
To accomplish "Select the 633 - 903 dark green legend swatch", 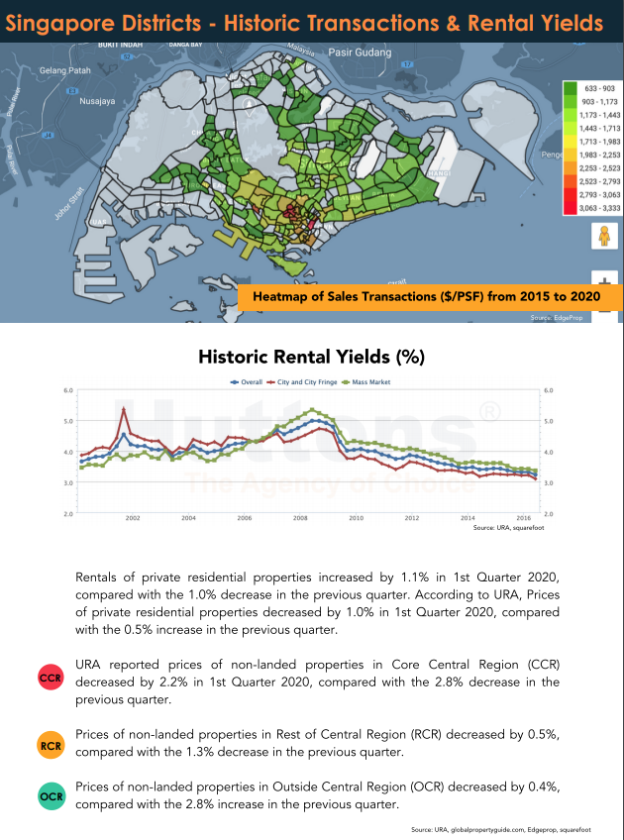I will tap(571, 88).
